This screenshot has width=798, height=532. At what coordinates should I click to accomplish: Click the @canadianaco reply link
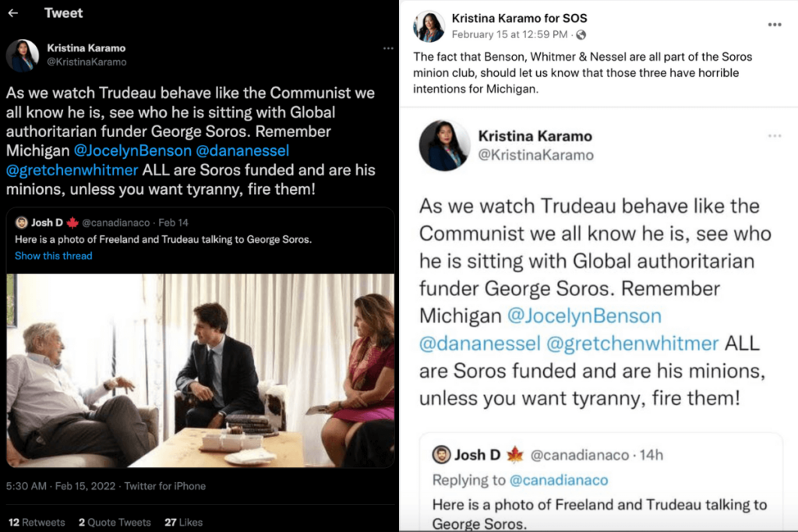point(559,480)
